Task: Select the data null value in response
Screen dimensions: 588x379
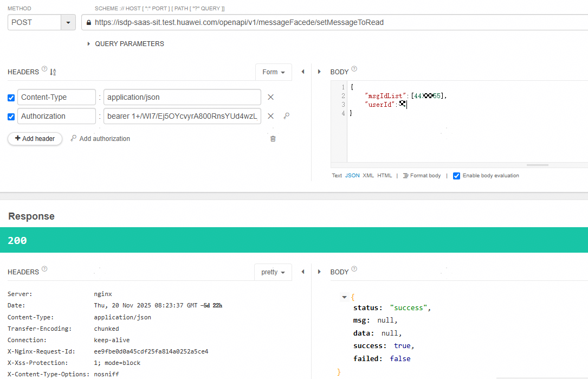Action: tap(390, 333)
